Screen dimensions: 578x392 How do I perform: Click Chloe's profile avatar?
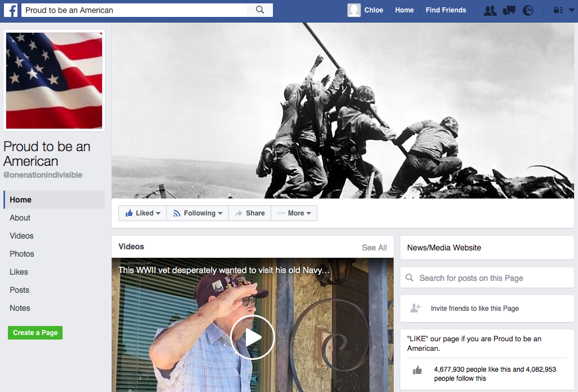tap(354, 10)
